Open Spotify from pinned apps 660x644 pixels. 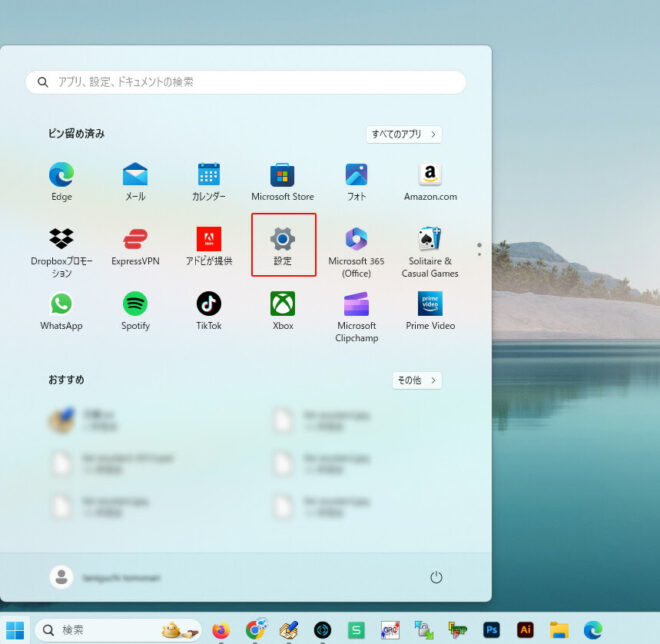tap(135, 311)
